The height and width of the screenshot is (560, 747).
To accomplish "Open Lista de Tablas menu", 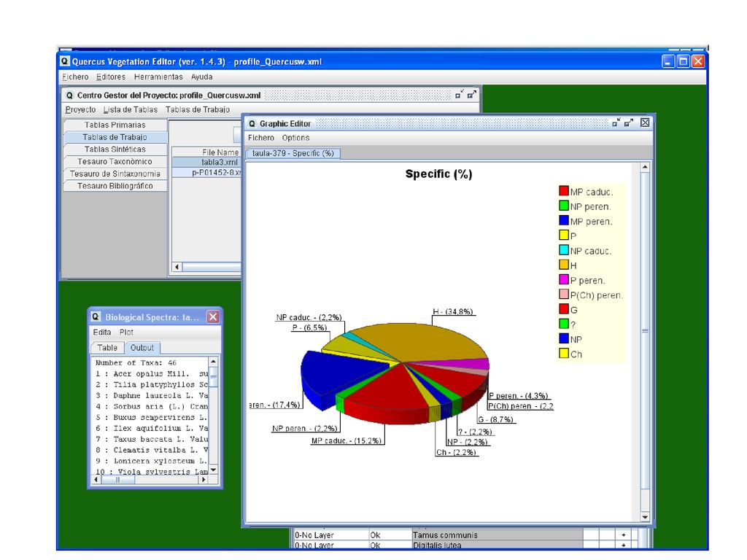I will [130, 109].
